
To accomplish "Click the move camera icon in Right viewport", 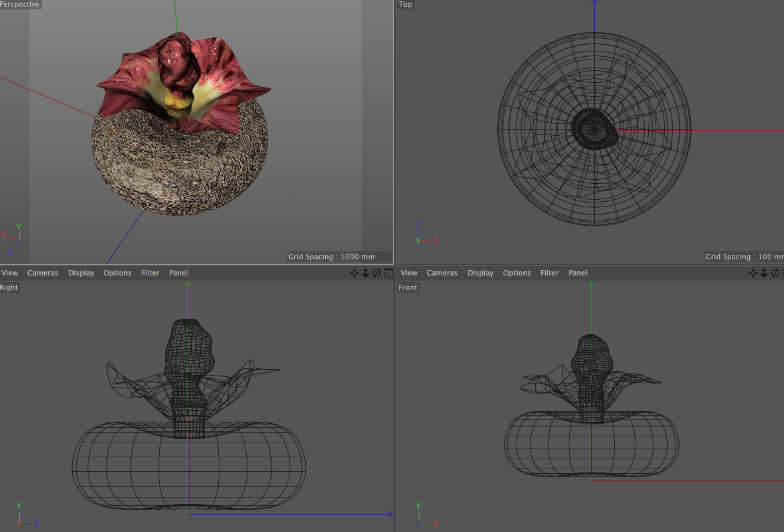I will coord(355,273).
